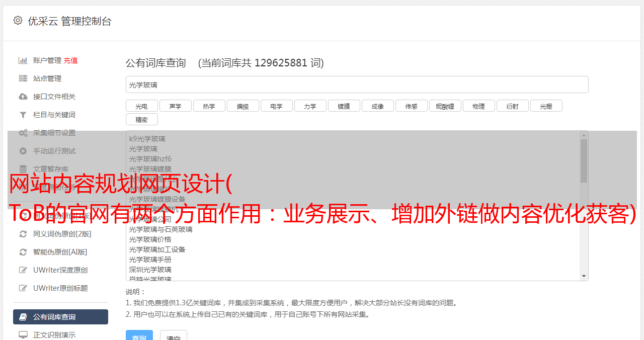Open the 充值 recharge link
The width and height of the screenshot is (644, 340).
point(70,60)
